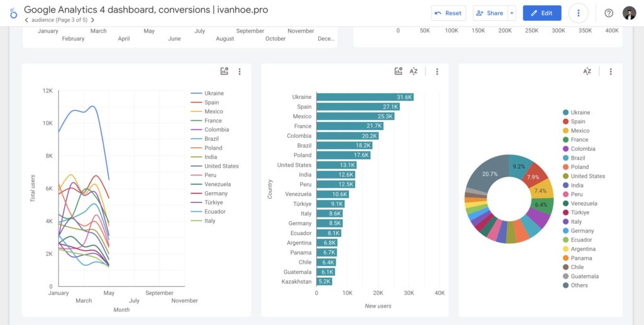Screen dimensions: 644x325
Task: Click line chart drill/metric options icon
Action: (225, 72)
